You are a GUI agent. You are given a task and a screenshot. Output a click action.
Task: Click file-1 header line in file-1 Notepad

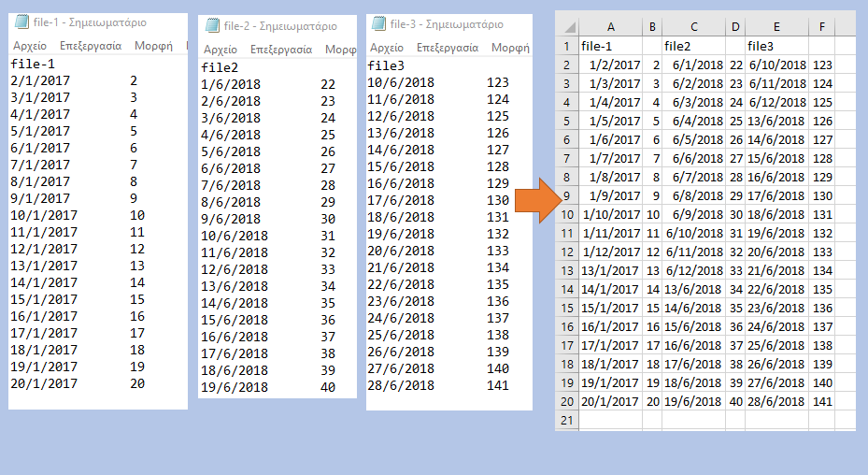tap(33, 64)
